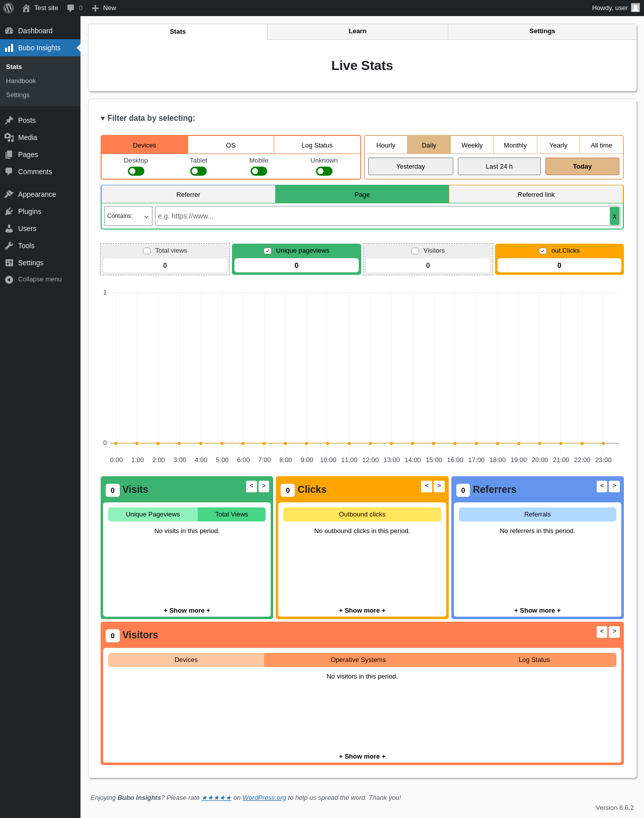644x818 pixels.
Task: Switch to the top Settings tab
Action: pos(542,31)
